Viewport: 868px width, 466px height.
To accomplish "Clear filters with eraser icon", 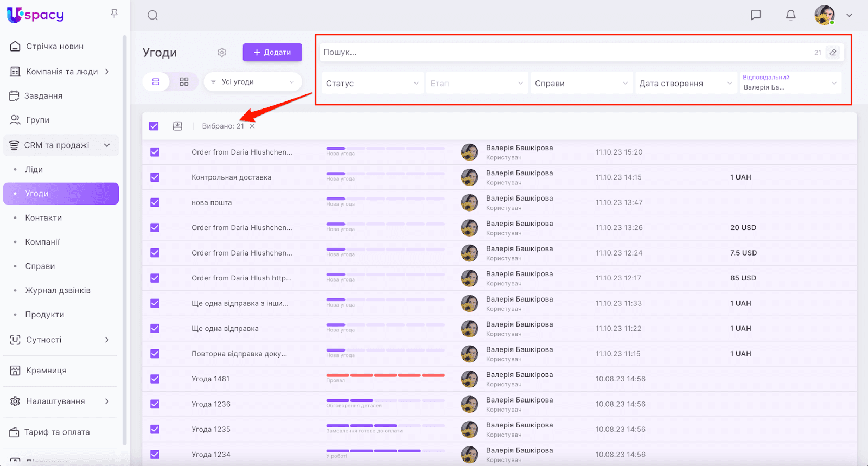I will point(833,53).
